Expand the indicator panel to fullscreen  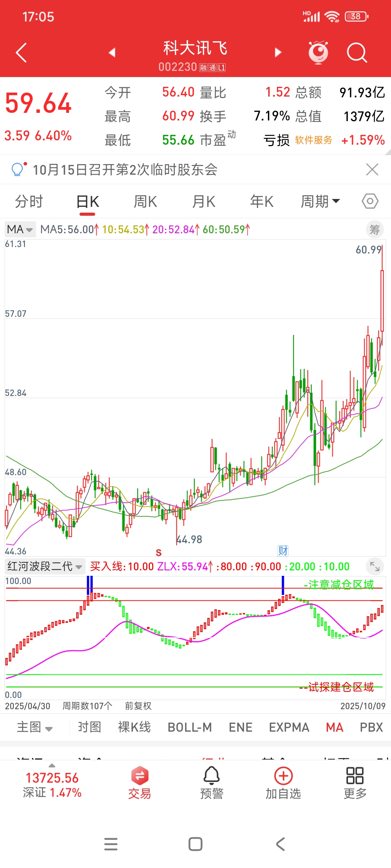coord(375,567)
